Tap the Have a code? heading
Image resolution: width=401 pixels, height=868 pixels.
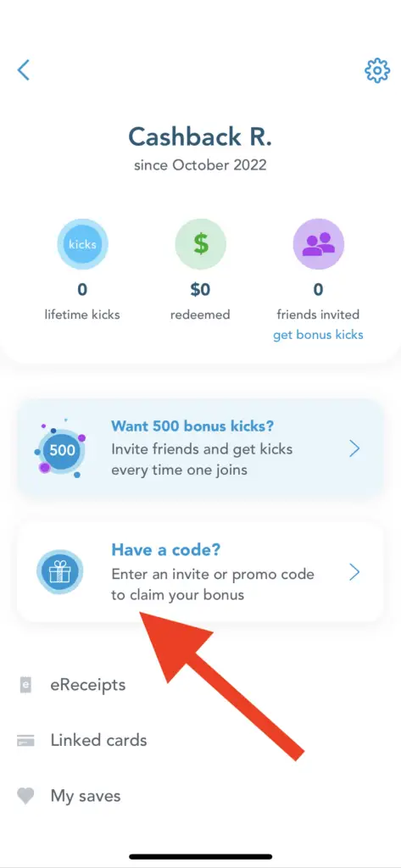(x=166, y=549)
